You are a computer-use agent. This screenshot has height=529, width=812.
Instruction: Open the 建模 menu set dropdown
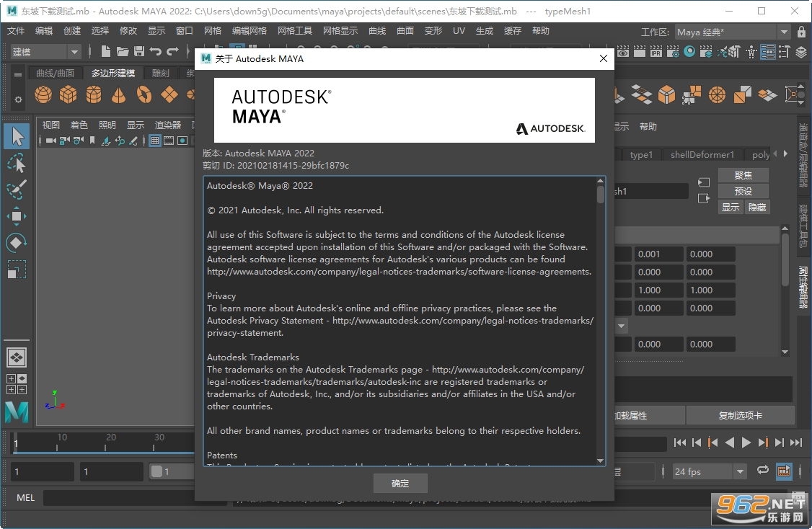pyautogui.click(x=45, y=52)
